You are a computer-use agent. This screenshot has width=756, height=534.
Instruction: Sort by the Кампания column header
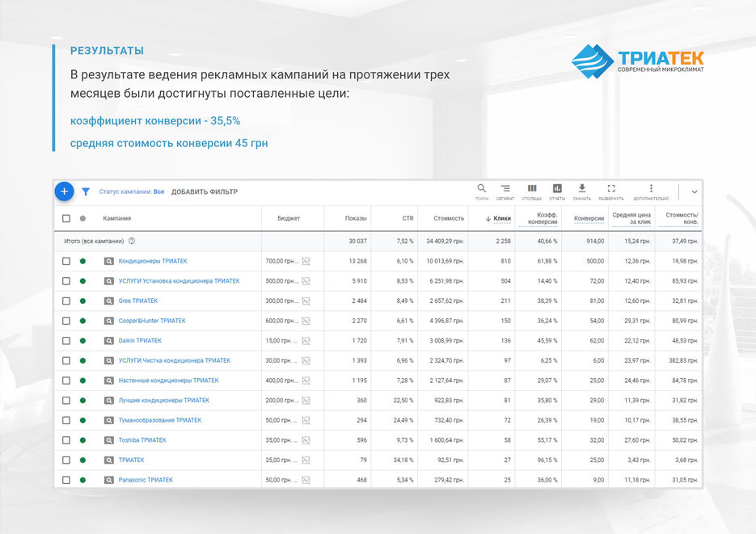117,218
